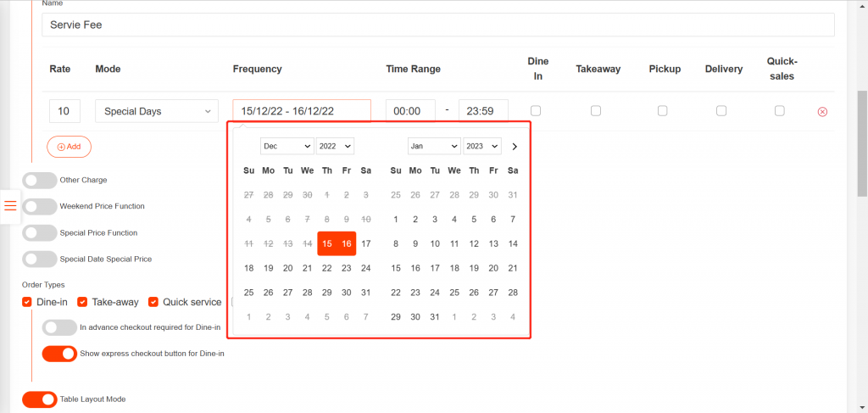868x413 pixels.
Task: Enable Weekend Price Function toggle
Action: [x=40, y=206]
